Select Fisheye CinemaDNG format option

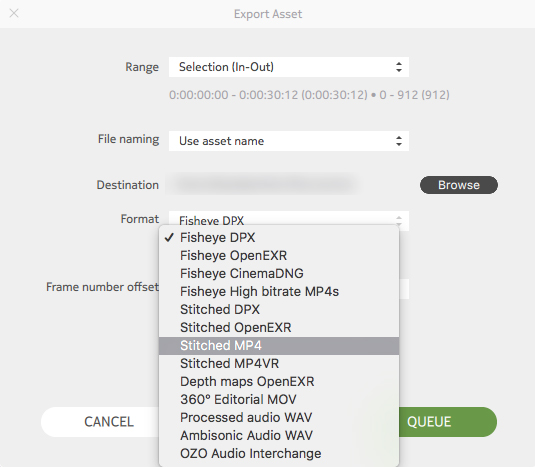point(279,274)
